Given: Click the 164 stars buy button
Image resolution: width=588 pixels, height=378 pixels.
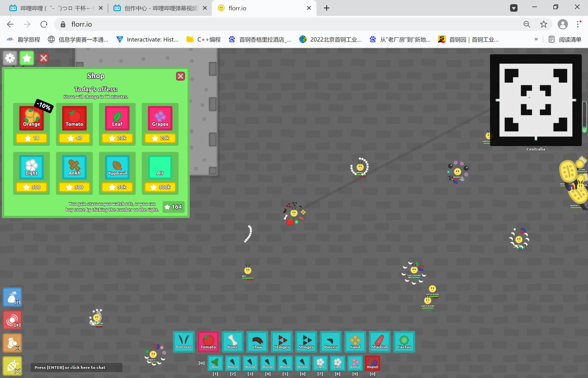Looking at the screenshot, I should [x=174, y=207].
